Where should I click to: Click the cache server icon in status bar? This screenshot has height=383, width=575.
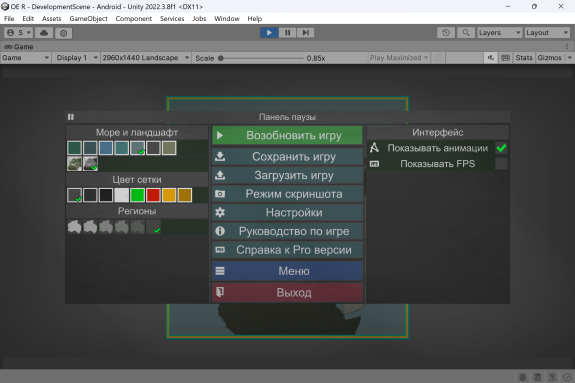(538, 377)
